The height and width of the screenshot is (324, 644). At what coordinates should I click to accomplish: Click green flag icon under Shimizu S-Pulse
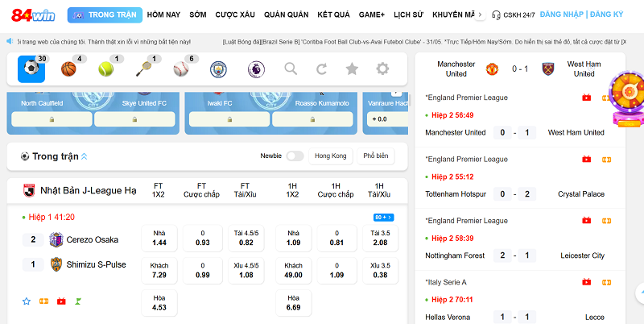click(78, 301)
